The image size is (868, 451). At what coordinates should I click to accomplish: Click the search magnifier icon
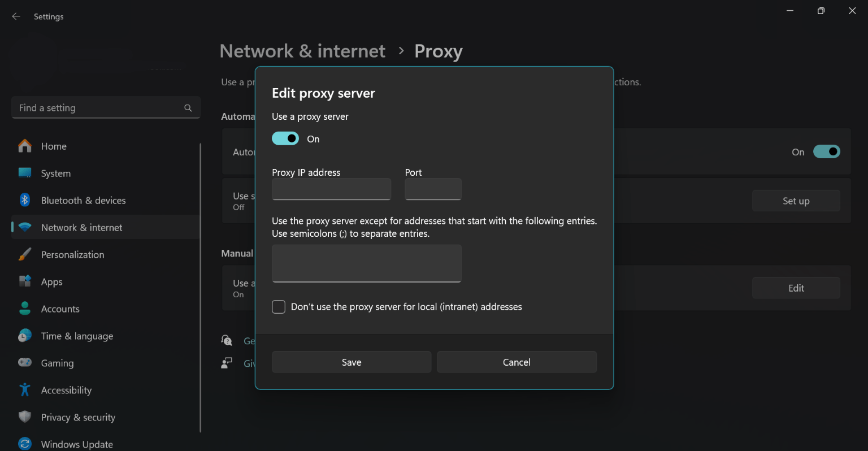click(x=188, y=108)
